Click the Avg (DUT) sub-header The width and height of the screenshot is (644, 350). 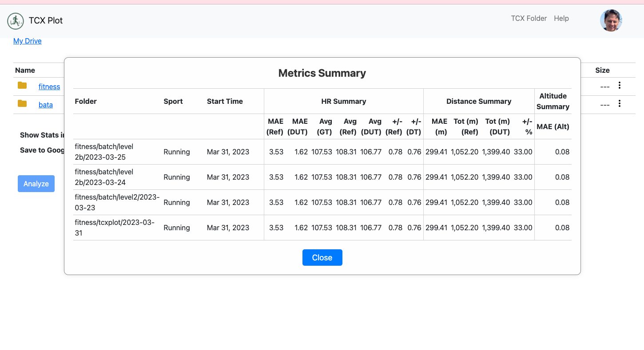point(371,126)
